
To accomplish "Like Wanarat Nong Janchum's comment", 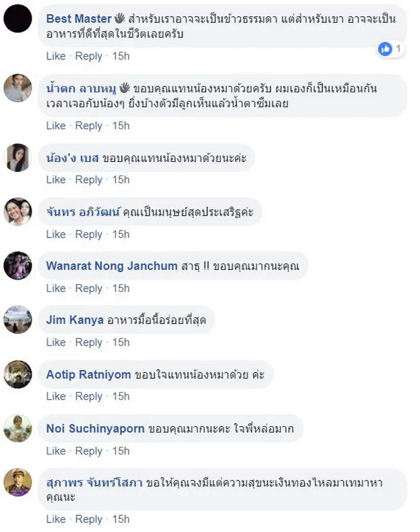I will click(56, 288).
